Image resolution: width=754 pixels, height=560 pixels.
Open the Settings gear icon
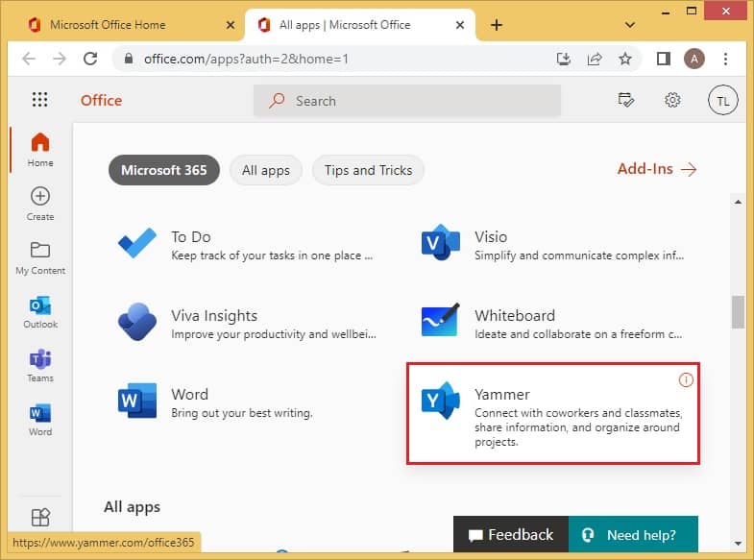672,100
